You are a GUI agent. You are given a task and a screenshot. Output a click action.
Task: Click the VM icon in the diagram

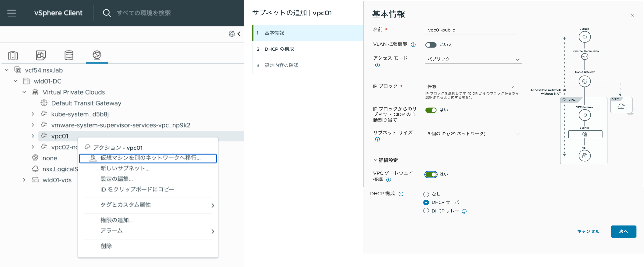[584, 156]
